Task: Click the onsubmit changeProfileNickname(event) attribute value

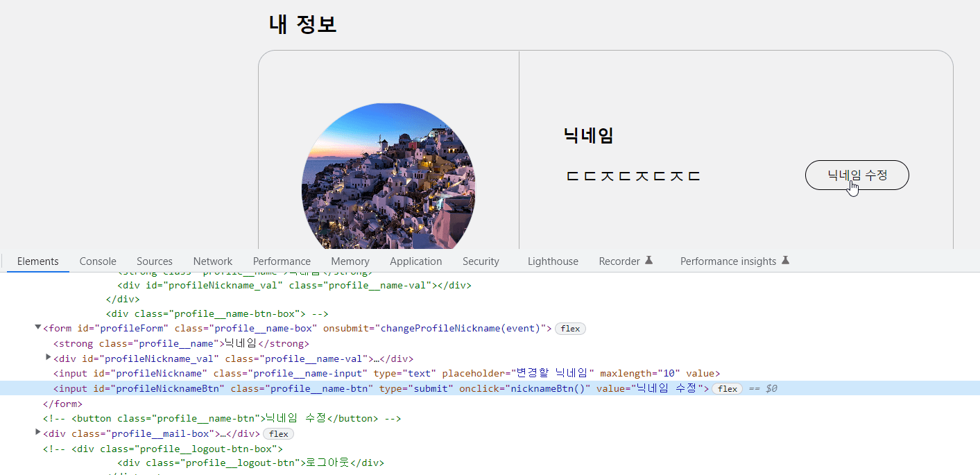Action: point(463,328)
